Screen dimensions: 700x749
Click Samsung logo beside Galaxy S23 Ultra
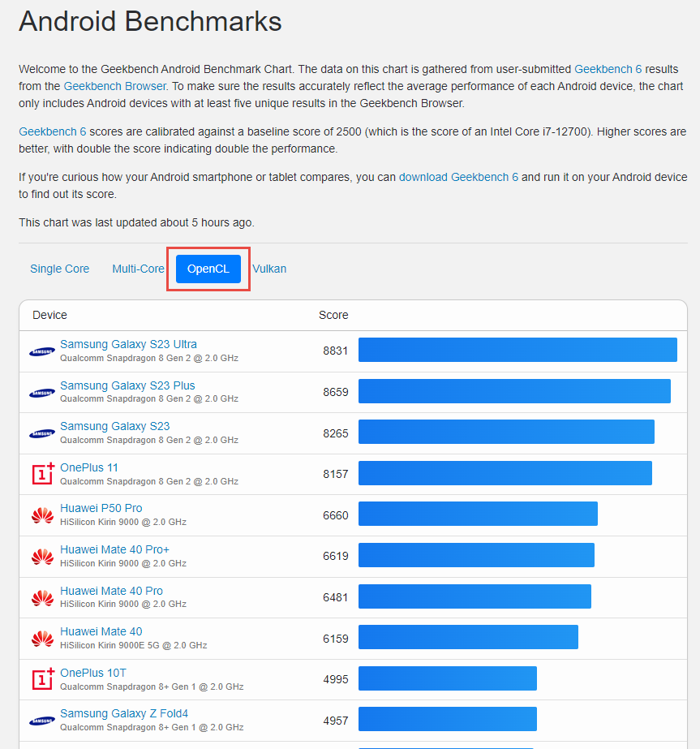(x=42, y=351)
